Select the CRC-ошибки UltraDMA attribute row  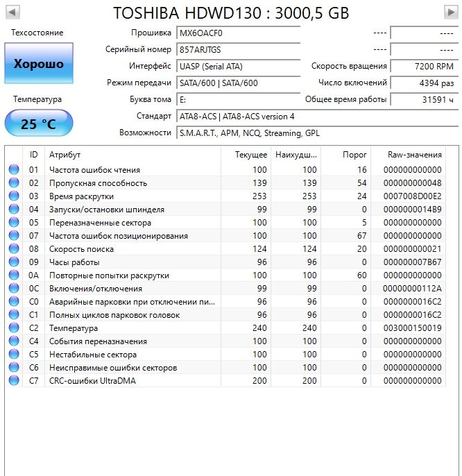click(x=225, y=381)
